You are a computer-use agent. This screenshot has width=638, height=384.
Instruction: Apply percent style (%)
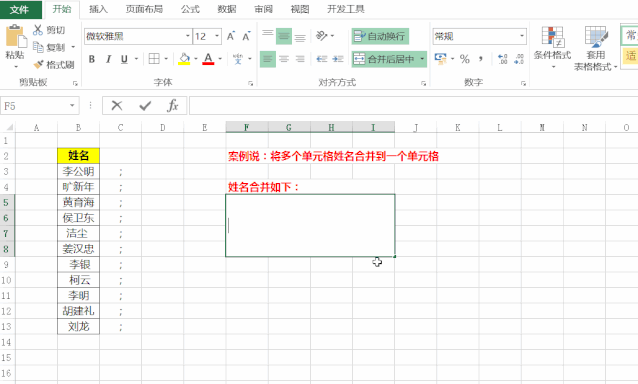pyautogui.click(x=465, y=59)
